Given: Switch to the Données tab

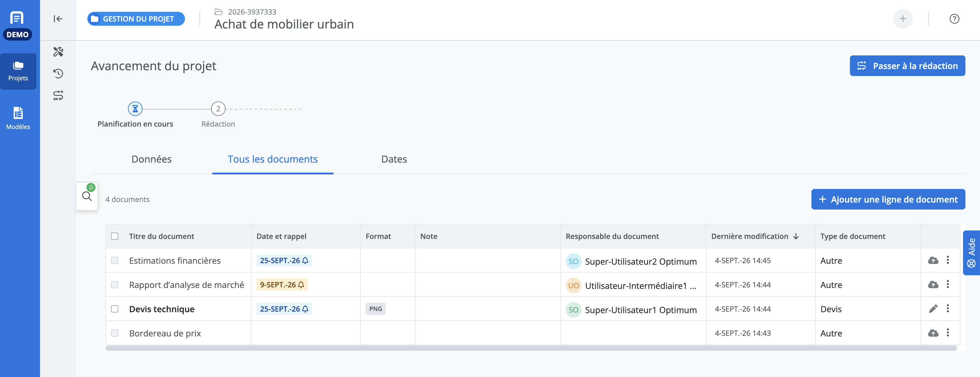Looking at the screenshot, I should 151,159.
